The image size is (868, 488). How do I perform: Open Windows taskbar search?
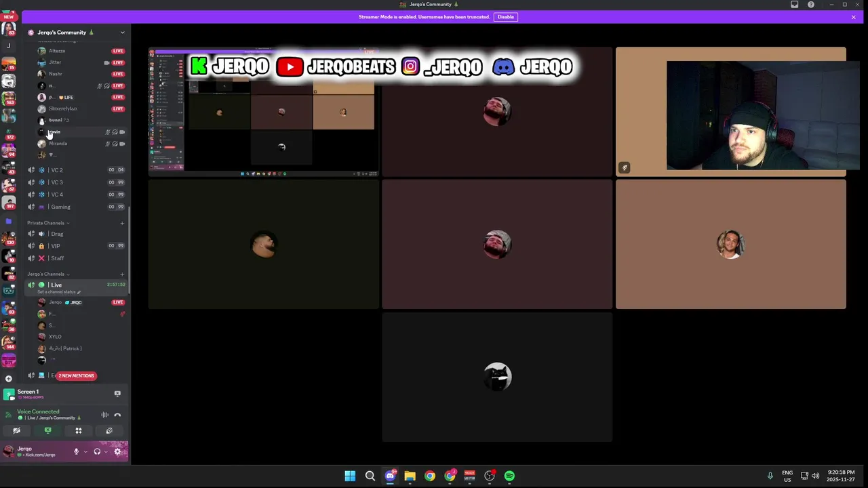(x=370, y=476)
